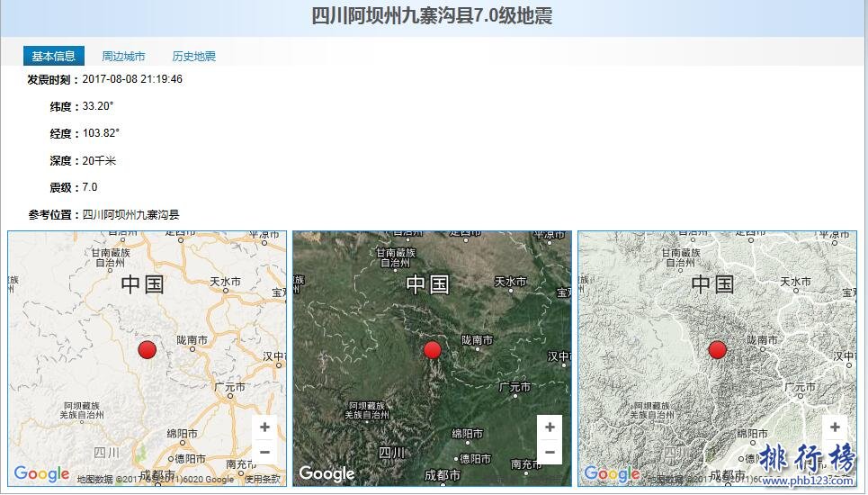The width and height of the screenshot is (868, 495).
Task: Click the 广元市 label on terrain map
Action: point(800,387)
